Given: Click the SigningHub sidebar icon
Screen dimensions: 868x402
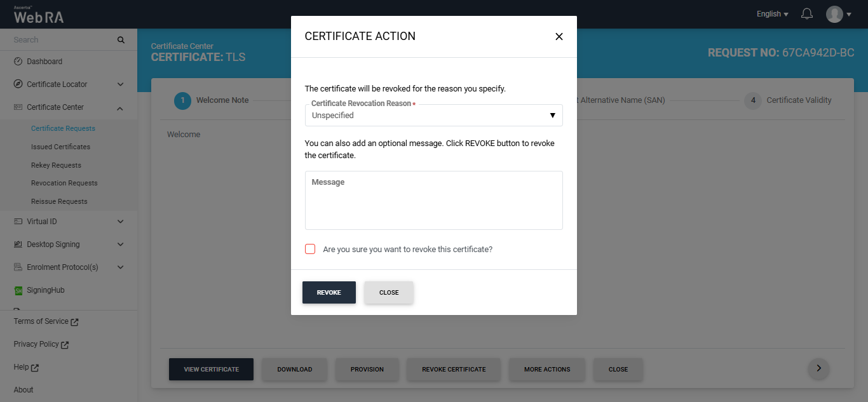Looking at the screenshot, I should tap(18, 290).
